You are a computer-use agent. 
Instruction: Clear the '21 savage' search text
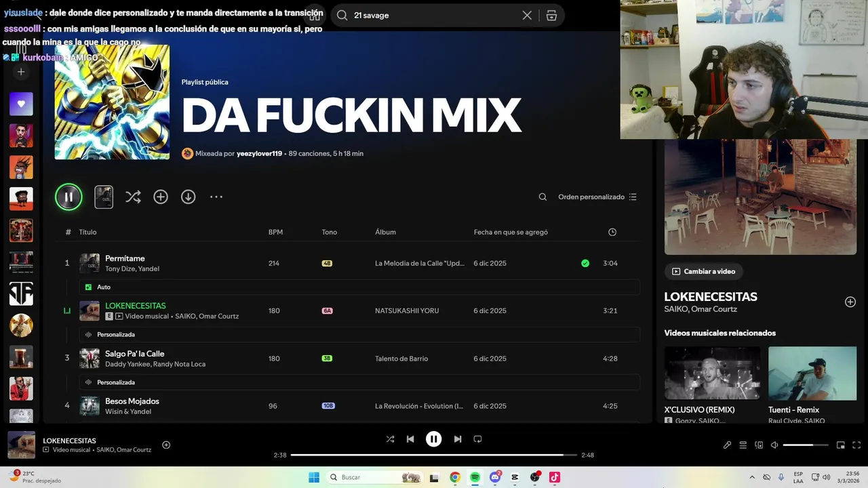coord(527,16)
